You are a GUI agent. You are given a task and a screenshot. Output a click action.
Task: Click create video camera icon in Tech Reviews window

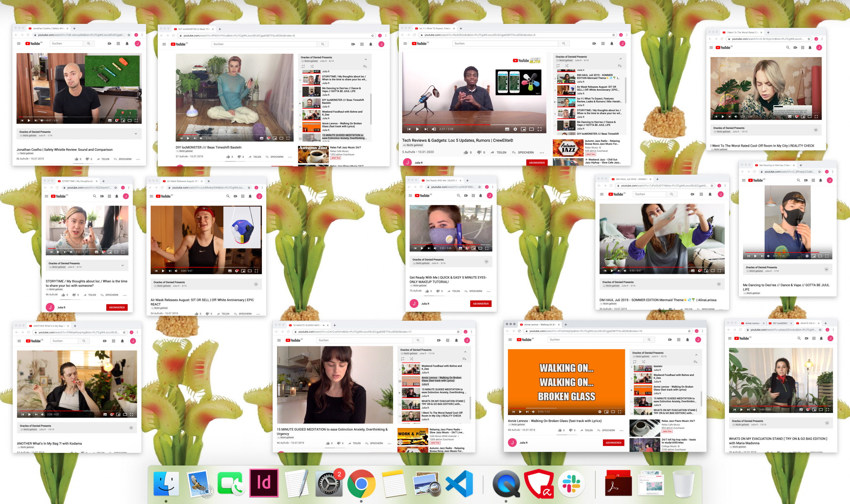[594, 43]
